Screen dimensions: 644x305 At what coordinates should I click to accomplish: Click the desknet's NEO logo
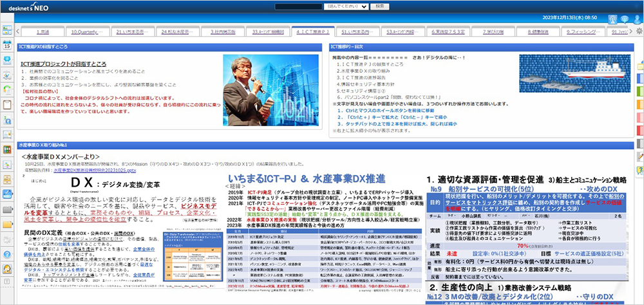point(27,6)
